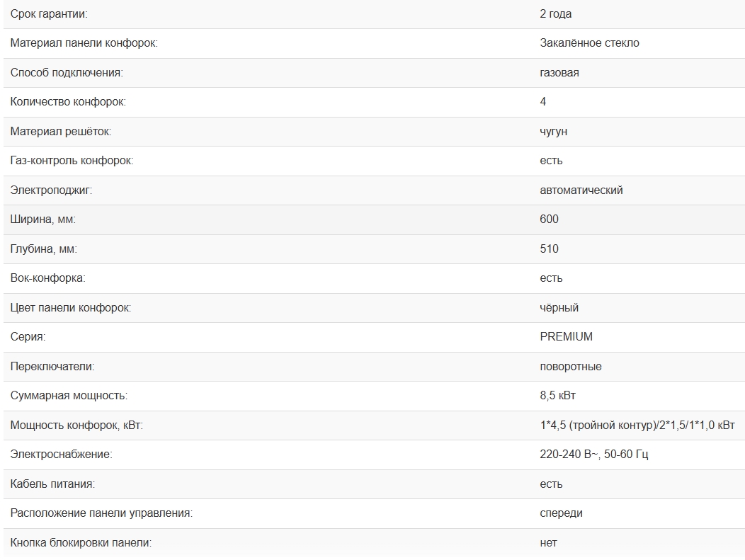This screenshot has width=745, height=560.
Task: Click the "PREMIUM" series value
Action: pyautogui.click(x=566, y=337)
